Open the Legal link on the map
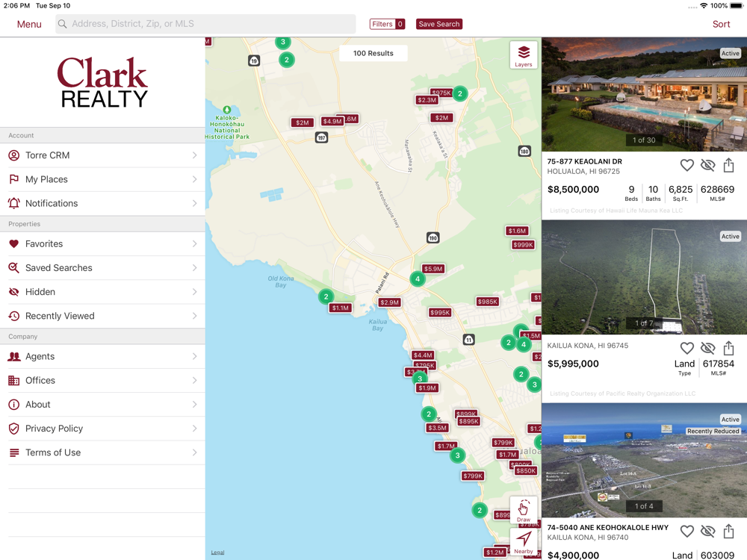The height and width of the screenshot is (560, 747). pyautogui.click(x=217, y=553)
